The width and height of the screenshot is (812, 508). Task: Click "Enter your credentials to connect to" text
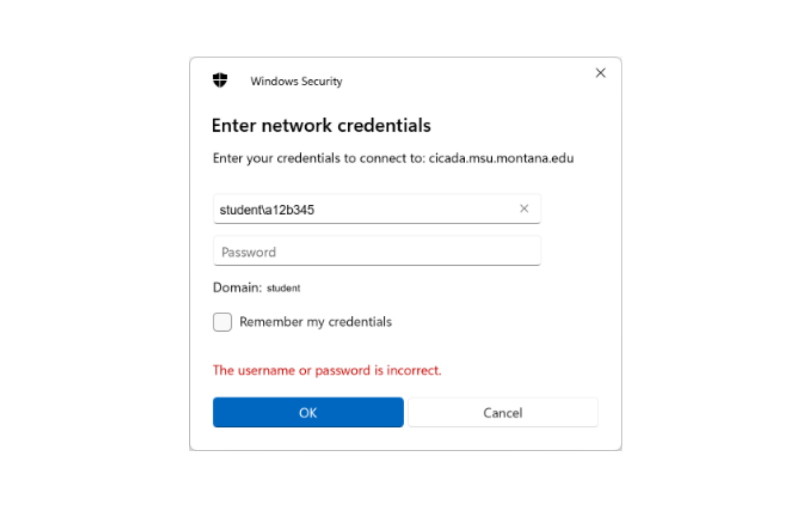(318, 158)
